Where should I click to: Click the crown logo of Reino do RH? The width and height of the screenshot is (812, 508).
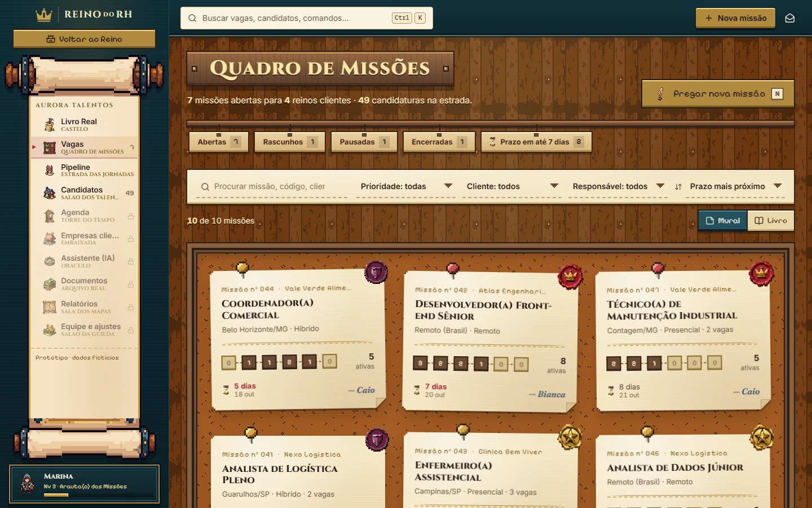(44, 15)
